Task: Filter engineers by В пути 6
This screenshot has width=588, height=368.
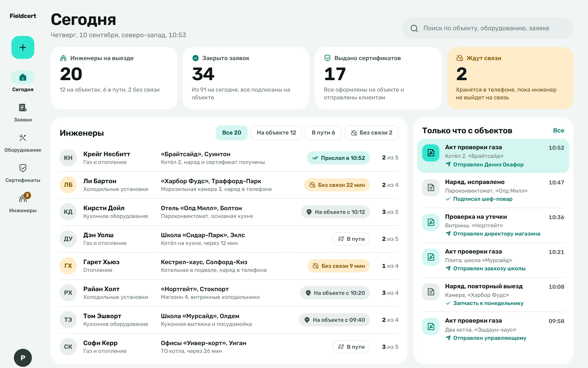Action: [x=323, y=133]
